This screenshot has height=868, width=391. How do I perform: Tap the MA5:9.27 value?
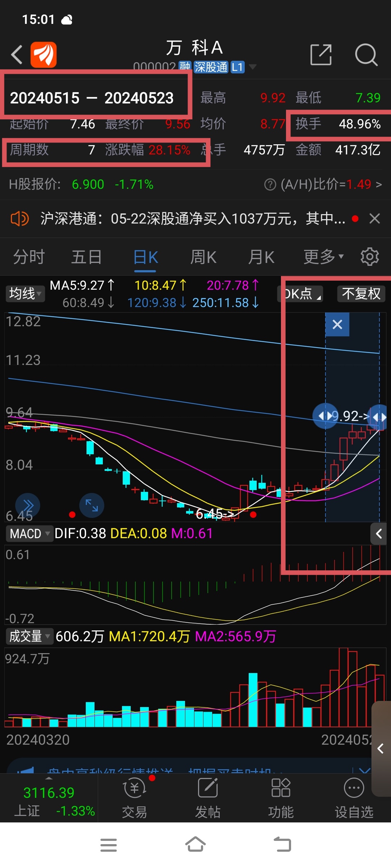(83, 285)
